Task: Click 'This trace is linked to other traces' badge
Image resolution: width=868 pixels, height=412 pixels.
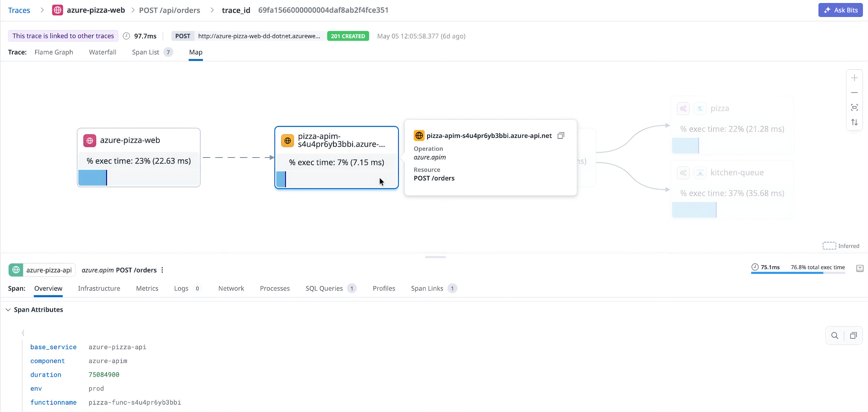Action: tap(63, 36)
